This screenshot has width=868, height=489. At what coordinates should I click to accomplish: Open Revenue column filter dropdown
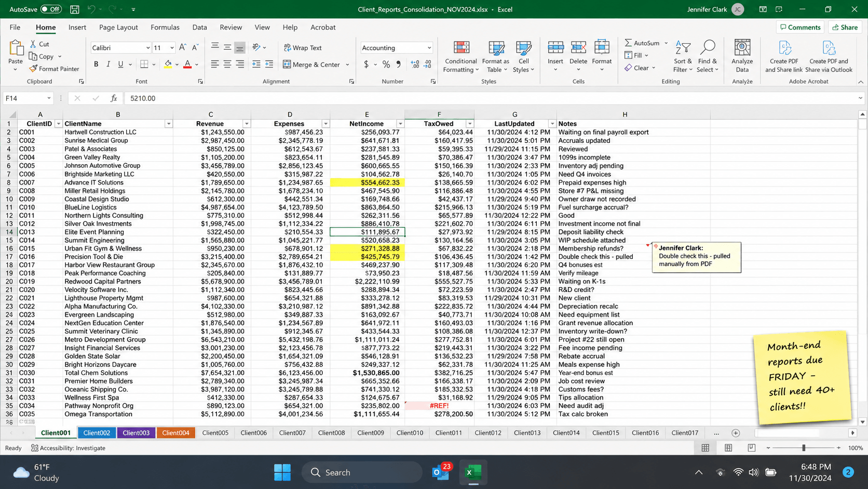(x=247, y=124)
